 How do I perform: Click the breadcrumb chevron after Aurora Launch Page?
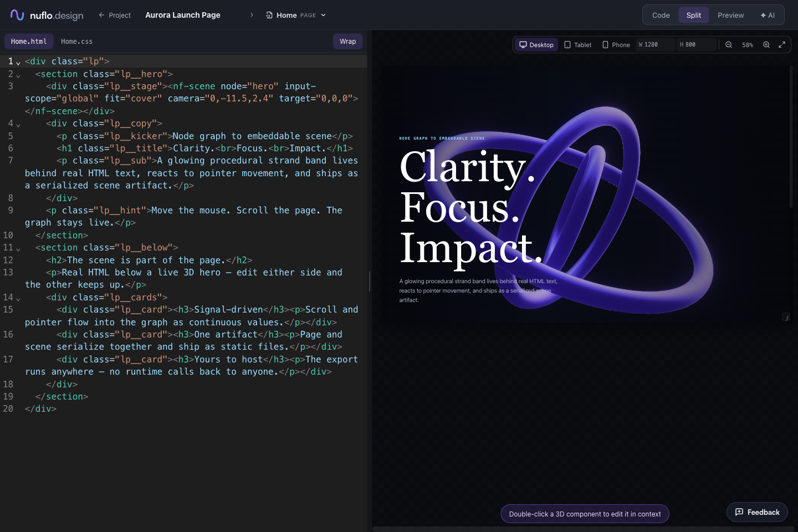(252, 15)
